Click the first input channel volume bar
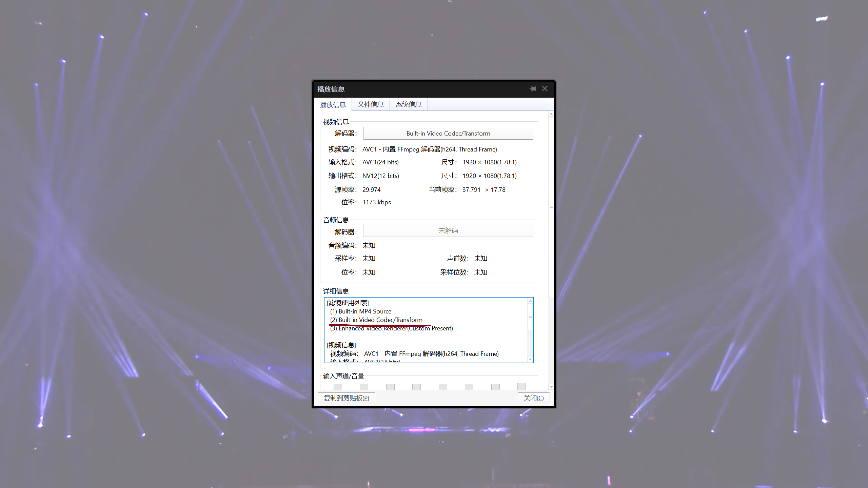 coord(338,387)
